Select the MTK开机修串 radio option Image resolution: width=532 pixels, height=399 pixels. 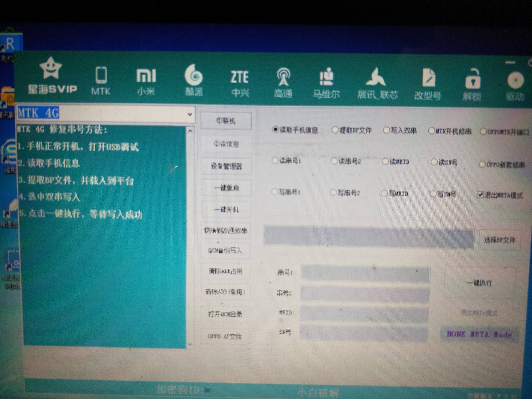click(450, 131)
